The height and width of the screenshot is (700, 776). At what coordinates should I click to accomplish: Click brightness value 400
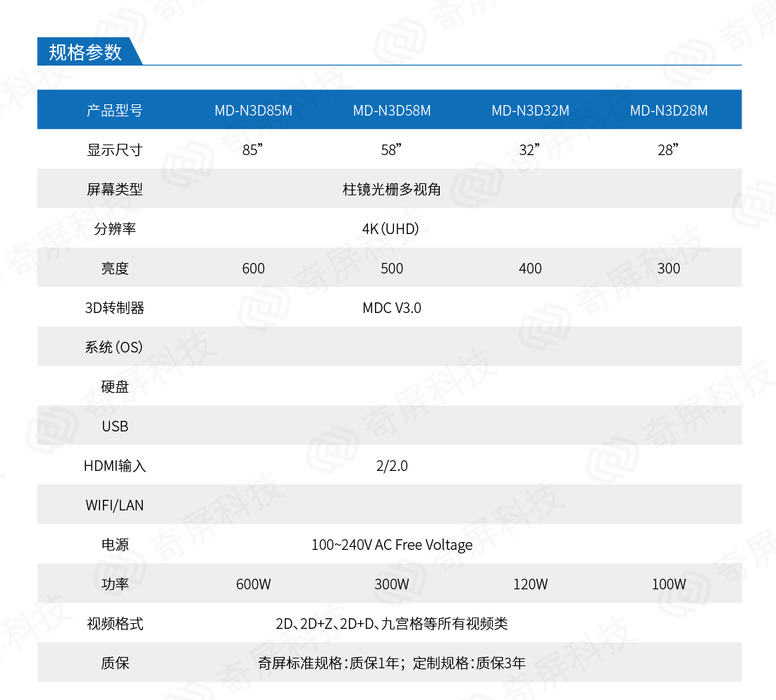(530, 269)
